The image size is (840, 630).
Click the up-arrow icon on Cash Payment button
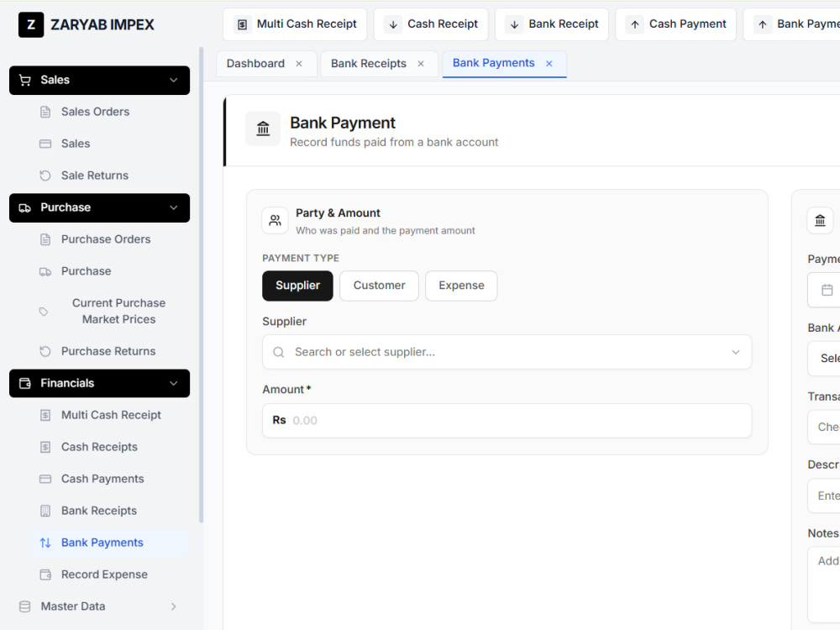(x=635, y=24)
